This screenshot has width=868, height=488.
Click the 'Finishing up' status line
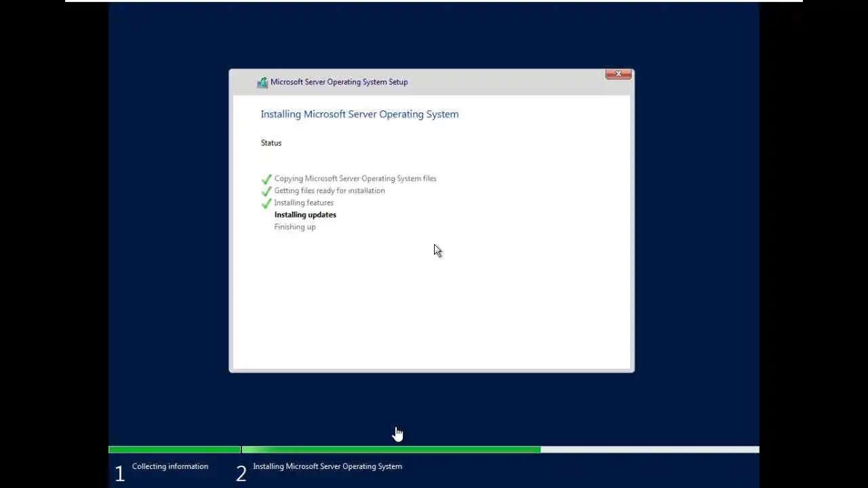(x=295, y=227)
